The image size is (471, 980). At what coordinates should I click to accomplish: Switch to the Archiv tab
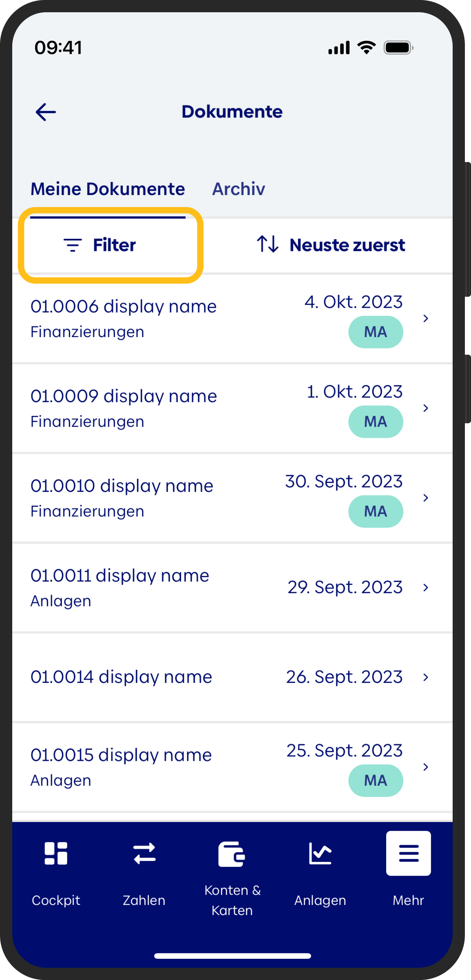(239, 189)
